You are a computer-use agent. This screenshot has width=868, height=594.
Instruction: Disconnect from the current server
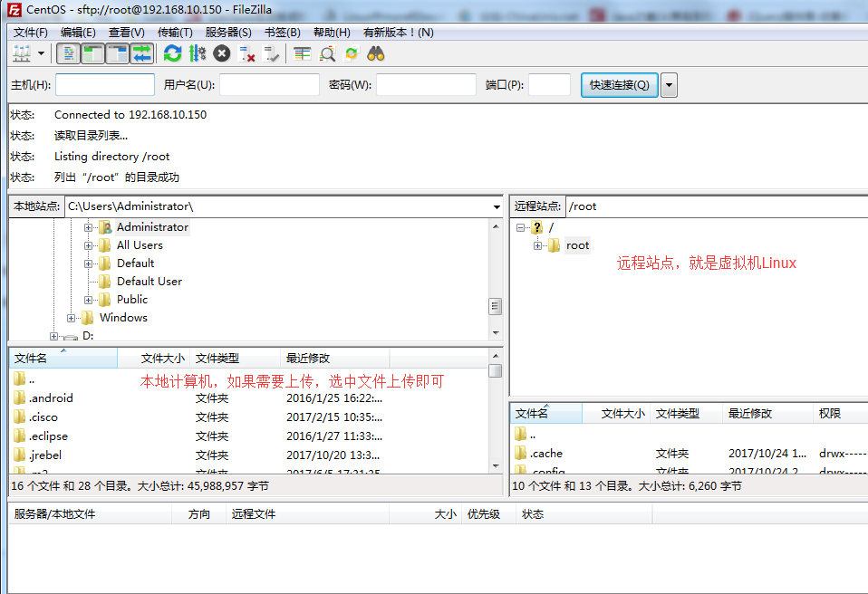coord(246,53)
